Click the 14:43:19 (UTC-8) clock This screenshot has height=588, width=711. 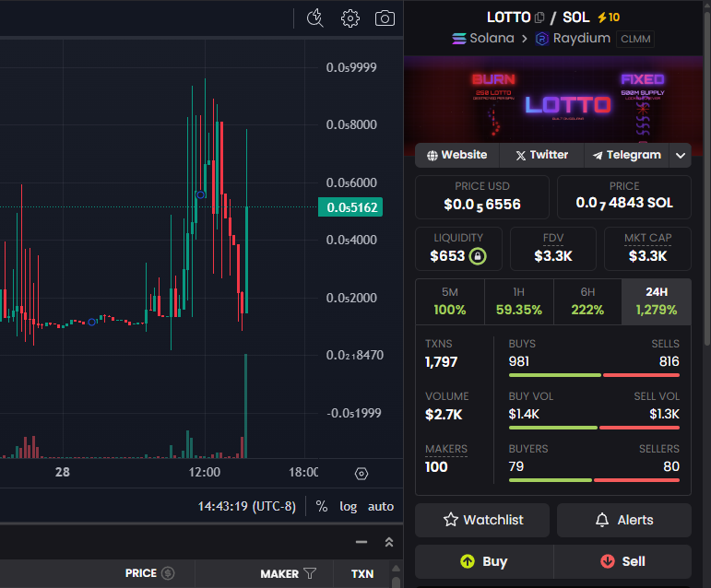coord(246,506)
